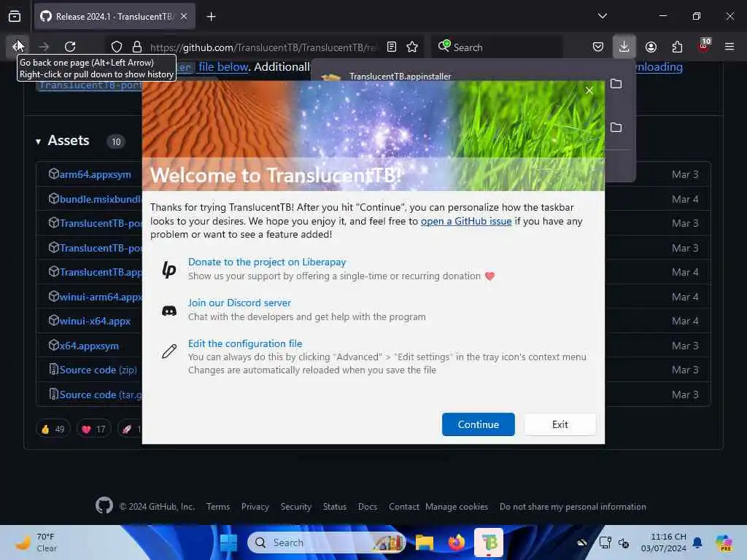Click the second download's folder icon

click(616, 127)
